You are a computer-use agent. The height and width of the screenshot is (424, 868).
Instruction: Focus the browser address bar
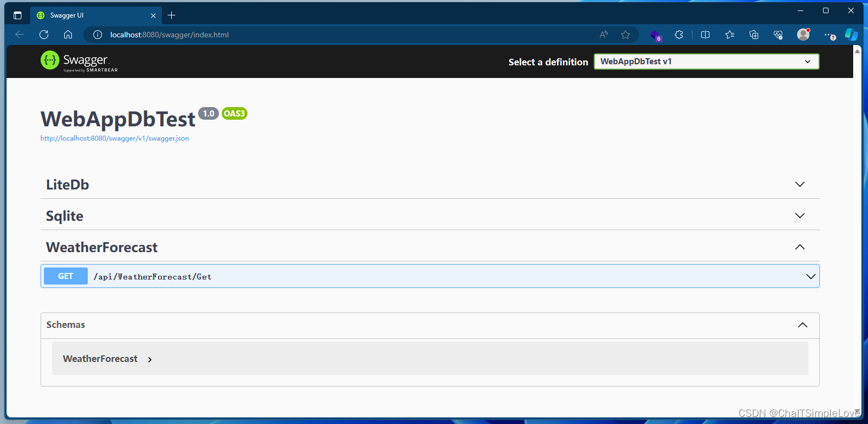tap(351, 35)
